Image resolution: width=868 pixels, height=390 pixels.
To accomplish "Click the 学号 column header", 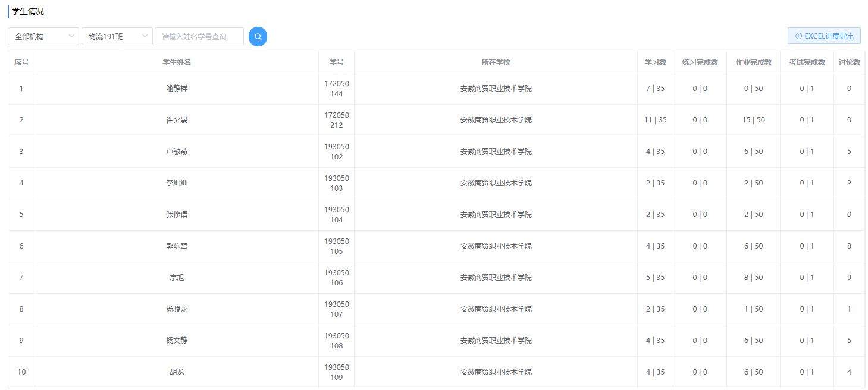I will click(336, 62).
